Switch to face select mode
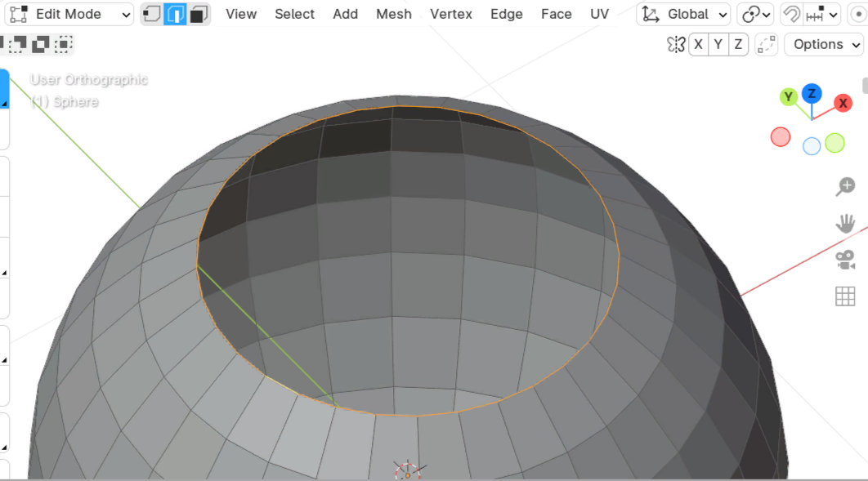 (x=198, y=14)
